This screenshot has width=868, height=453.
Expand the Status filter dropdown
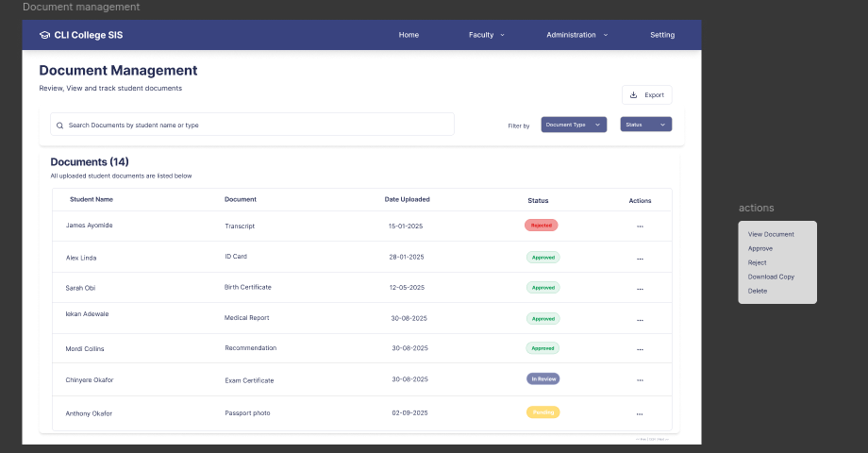645,125
